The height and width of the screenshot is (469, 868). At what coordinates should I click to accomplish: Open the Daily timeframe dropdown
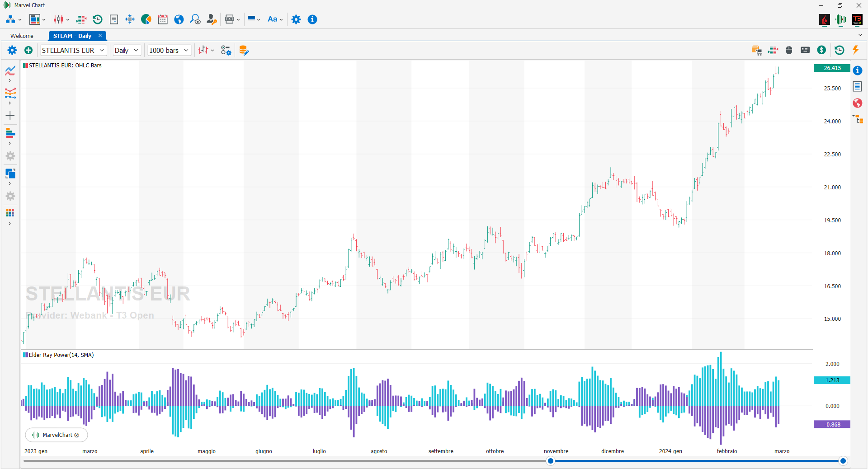click(x=127, y=50)
